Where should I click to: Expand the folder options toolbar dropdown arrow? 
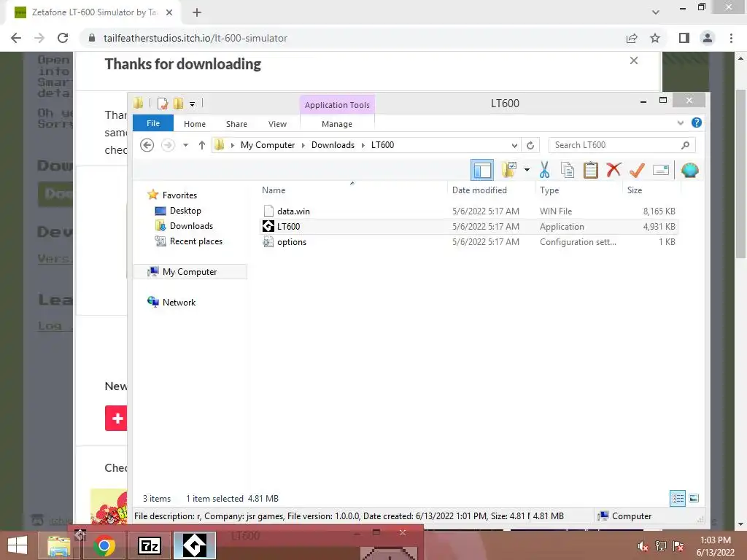[x=527, y=169]
